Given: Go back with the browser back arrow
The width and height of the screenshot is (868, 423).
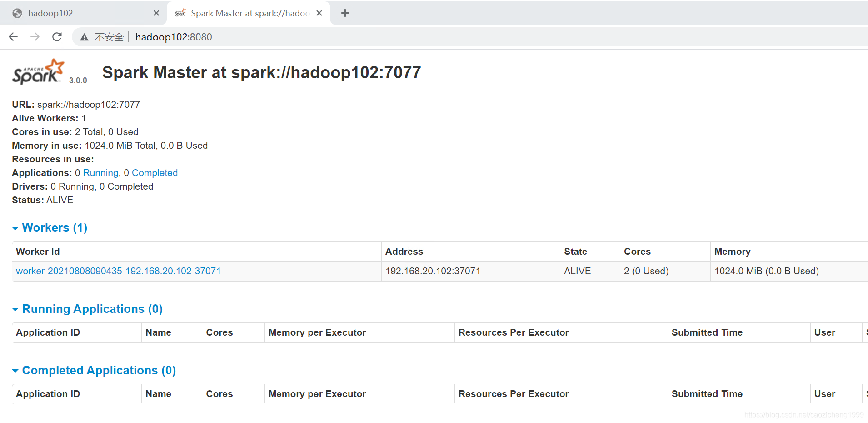Looking at the screenshot, I should pos(13,37).
